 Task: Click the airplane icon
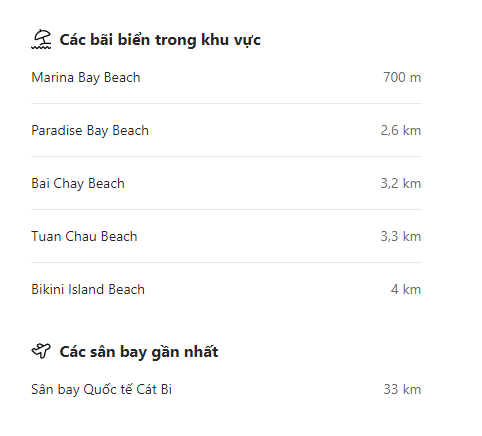(41, 351)
